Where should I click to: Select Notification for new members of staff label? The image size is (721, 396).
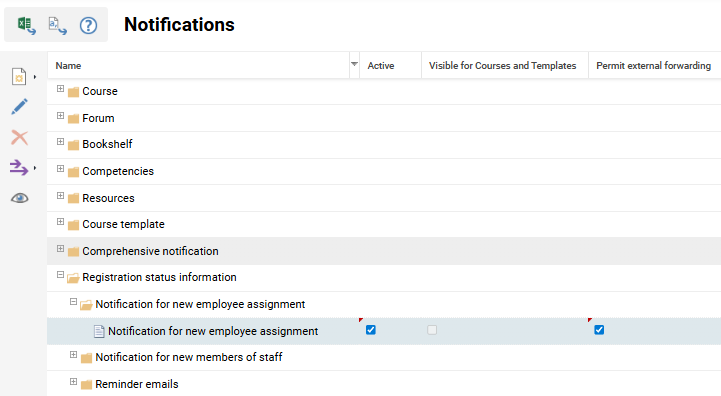[189, 357]
